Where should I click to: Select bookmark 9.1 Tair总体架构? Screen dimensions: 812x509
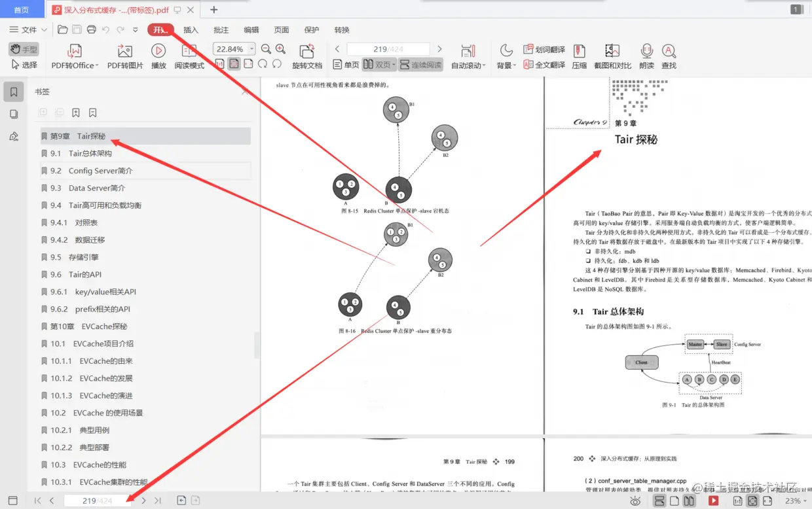tap(145, 153)
